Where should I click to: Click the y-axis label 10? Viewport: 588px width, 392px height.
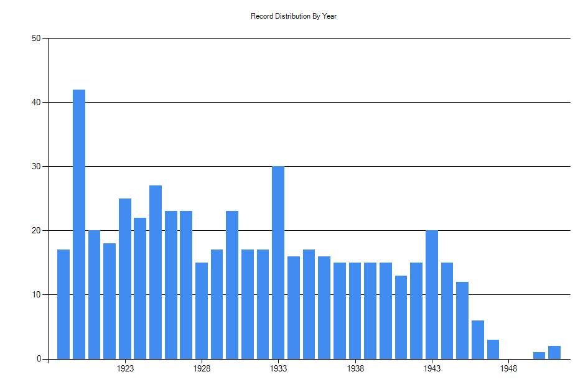[x=36, y=295]
